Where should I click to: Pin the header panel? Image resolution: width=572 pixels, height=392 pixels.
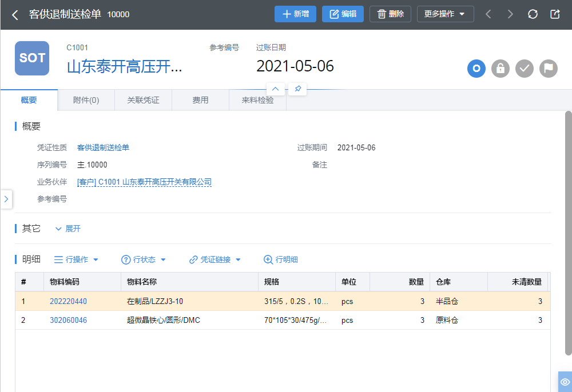[x=297, y=89]
